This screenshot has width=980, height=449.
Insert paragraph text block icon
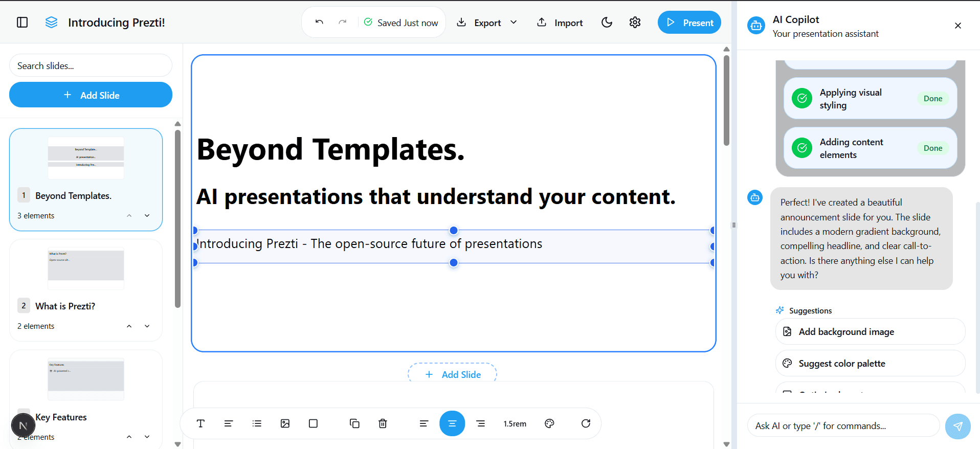[229, 423]
